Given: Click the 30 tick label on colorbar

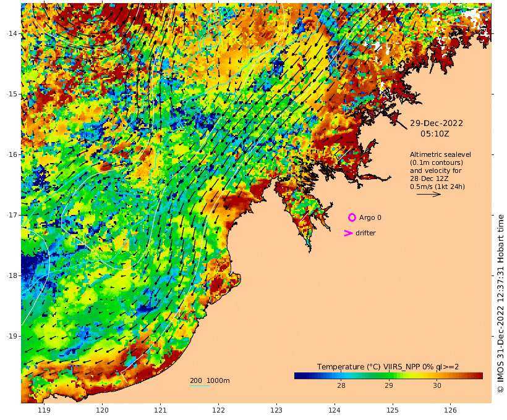Looking at the screenshot, I should pos(437,385).
